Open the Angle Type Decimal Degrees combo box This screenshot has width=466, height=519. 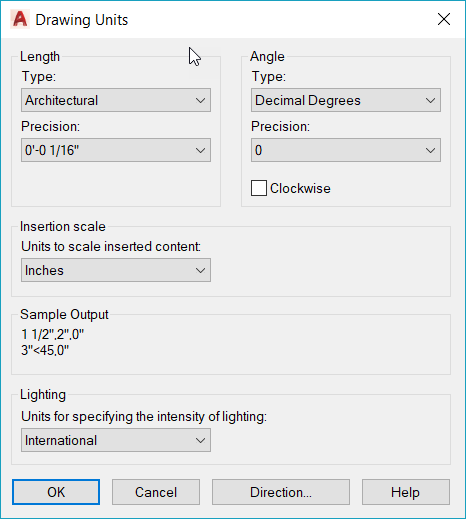346,100
